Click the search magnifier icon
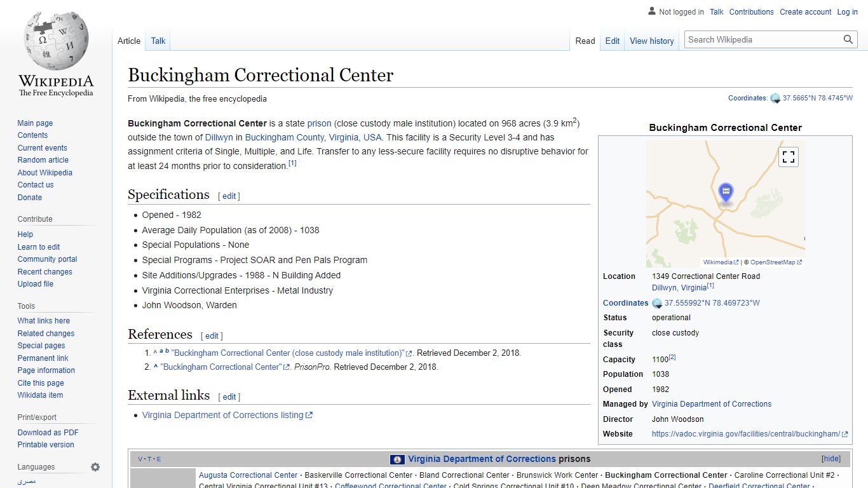 [x=848, y=39]
